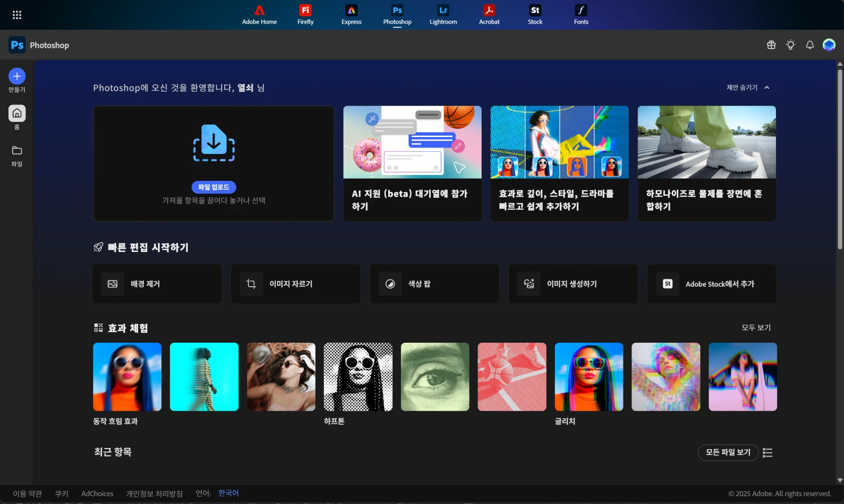
Task: Open notifications via the bell icon
Action: coord(810,45)
